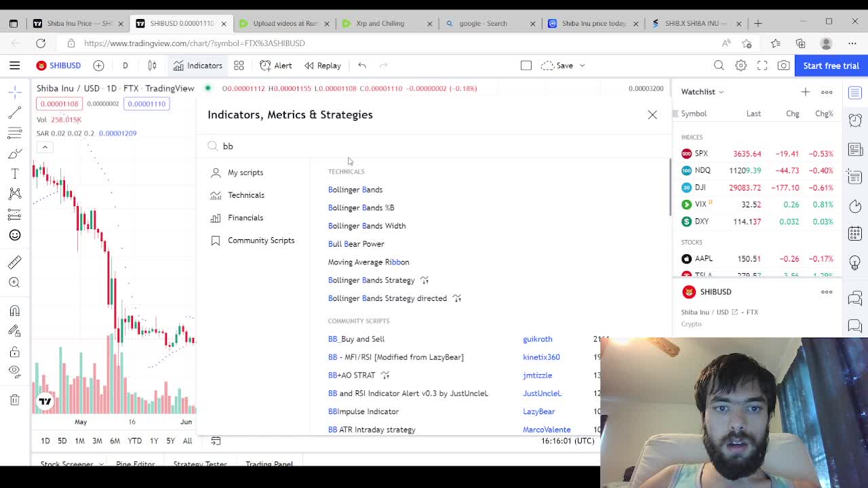Add Moving Average Ribbon indicator
Screen dimensions: 868x488
(x=368, y=262)
